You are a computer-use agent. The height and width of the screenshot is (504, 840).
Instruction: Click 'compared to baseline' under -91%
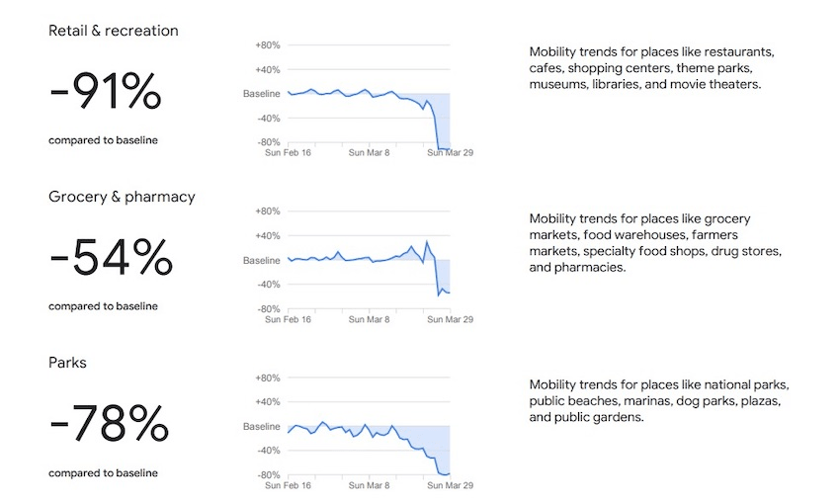tap(103, 140)
